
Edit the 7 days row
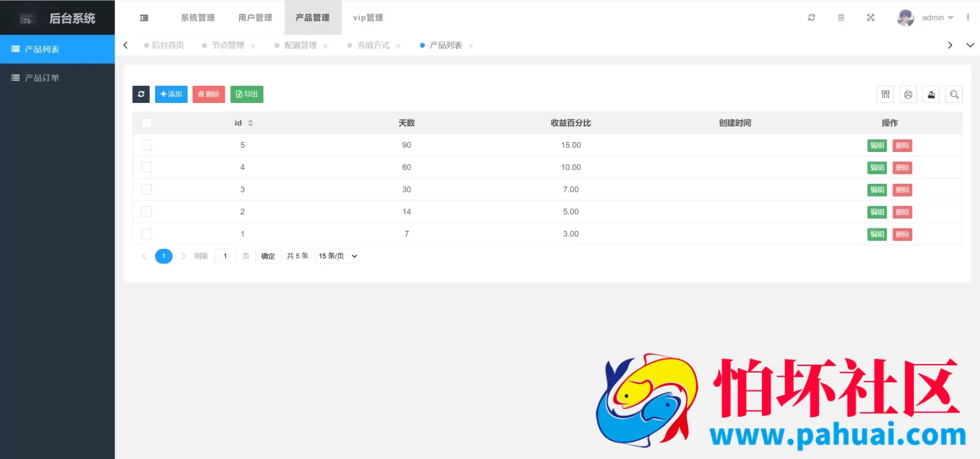877,234
